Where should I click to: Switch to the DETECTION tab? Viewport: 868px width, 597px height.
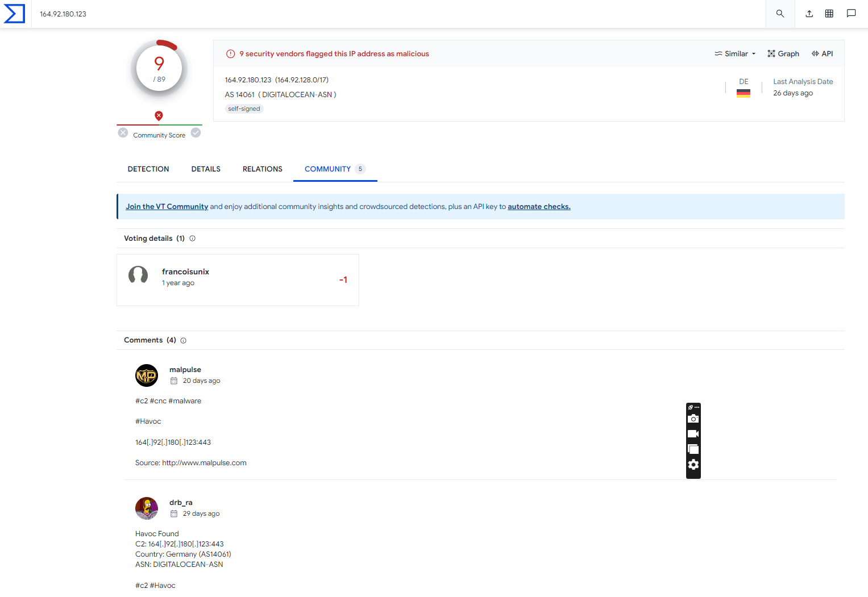coord(148,169)
